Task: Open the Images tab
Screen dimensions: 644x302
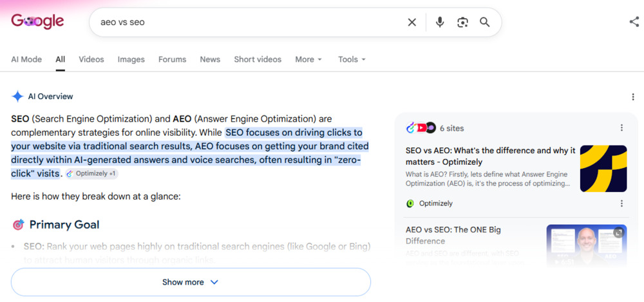Action: pyautogui.click(x=131, y=59)
